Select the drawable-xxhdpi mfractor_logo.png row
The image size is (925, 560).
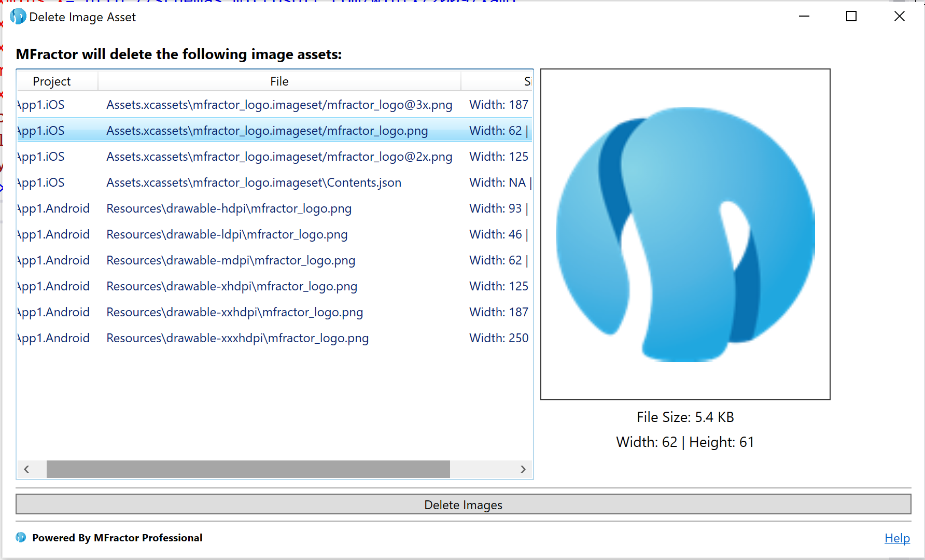click(275, 312)
